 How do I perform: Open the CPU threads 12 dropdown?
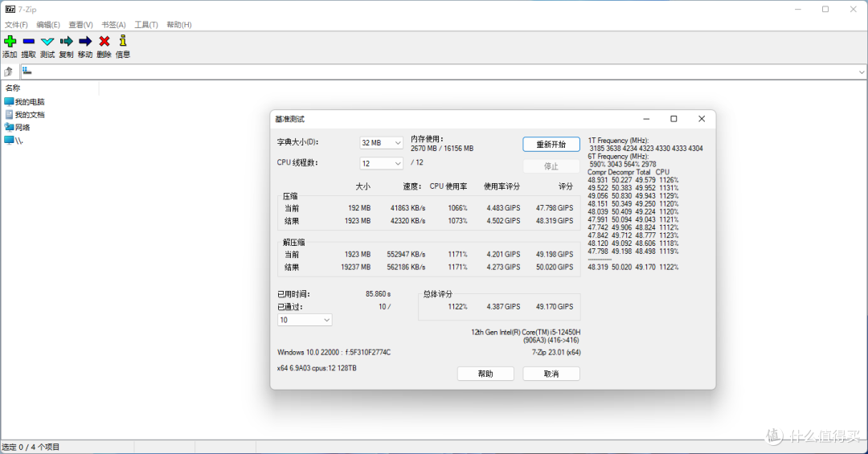(x=382, y=163)
